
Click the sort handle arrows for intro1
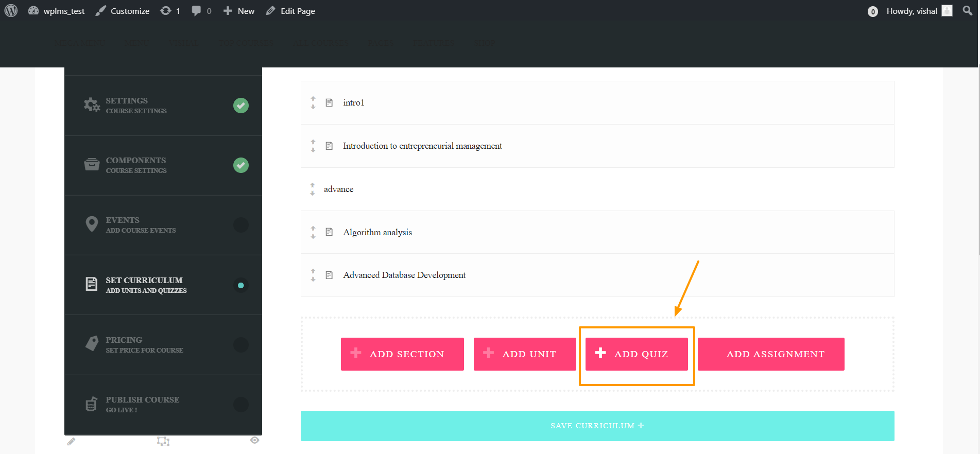pos(313,103)
